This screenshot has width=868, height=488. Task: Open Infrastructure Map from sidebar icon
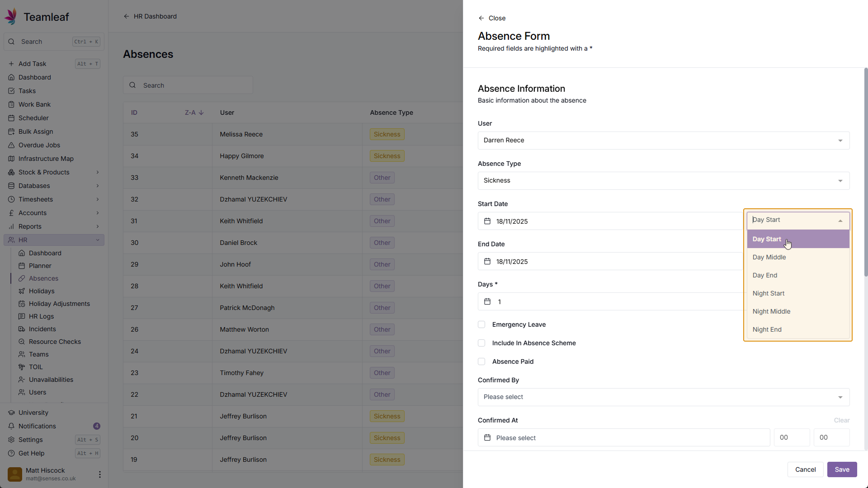[11, 159]
